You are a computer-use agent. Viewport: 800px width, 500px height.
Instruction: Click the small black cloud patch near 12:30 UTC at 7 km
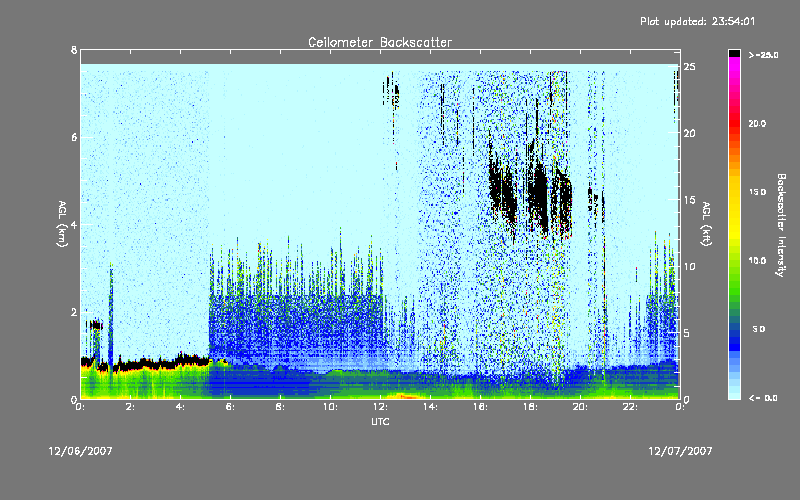tap(391, 91)
